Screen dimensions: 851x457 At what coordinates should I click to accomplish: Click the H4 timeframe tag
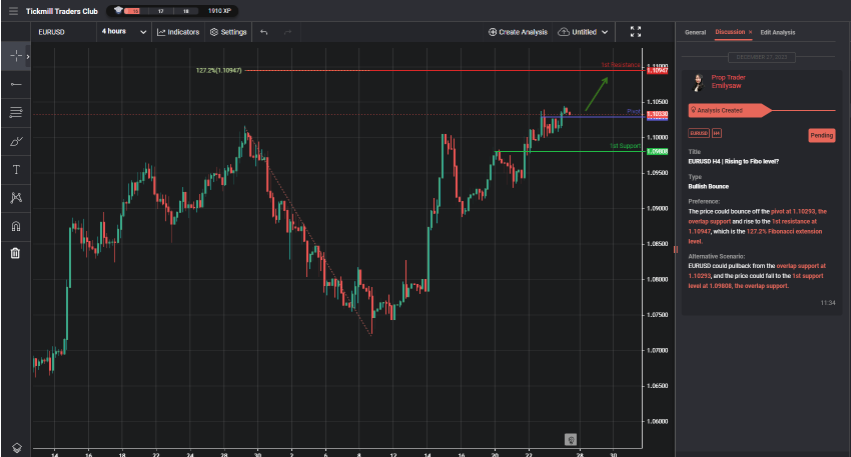[x=717, y=133]
